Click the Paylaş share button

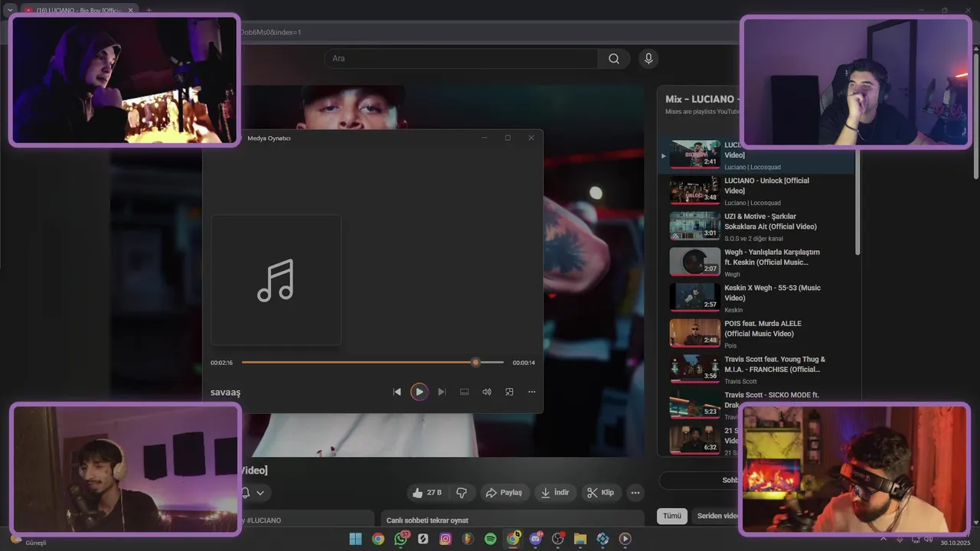click(x=504, y=493)
